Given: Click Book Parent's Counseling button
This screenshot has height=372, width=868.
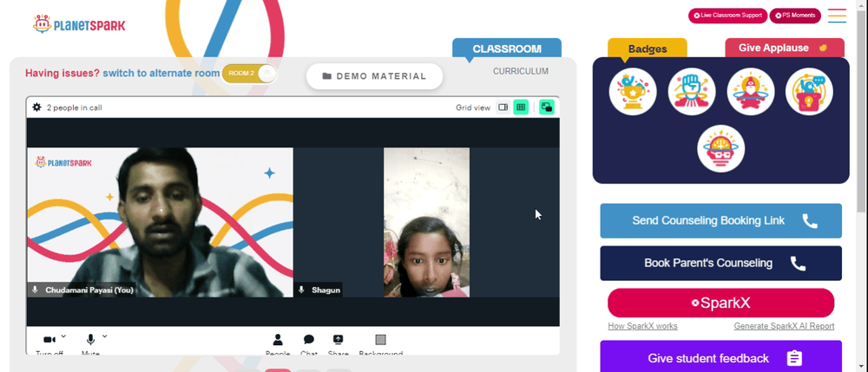Looking at the screenshot, I should [x=720, y=263].
